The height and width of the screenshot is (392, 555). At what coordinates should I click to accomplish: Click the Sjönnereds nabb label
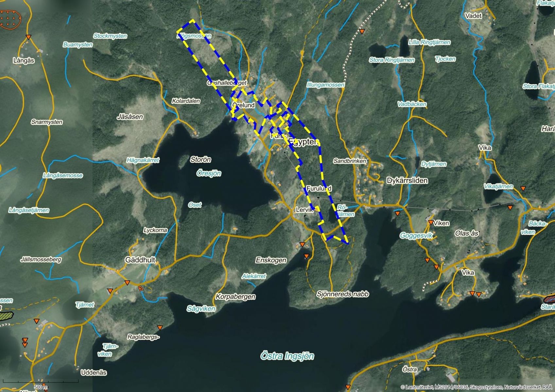click(342, 294)
